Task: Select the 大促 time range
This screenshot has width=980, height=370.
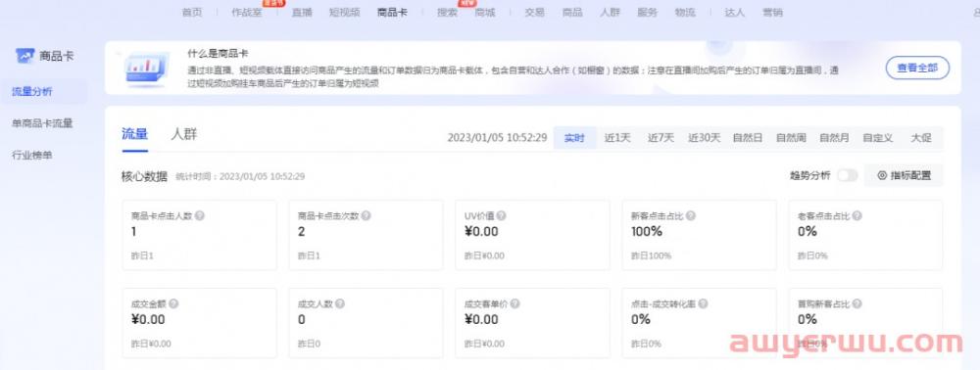Action: point(920,138)
